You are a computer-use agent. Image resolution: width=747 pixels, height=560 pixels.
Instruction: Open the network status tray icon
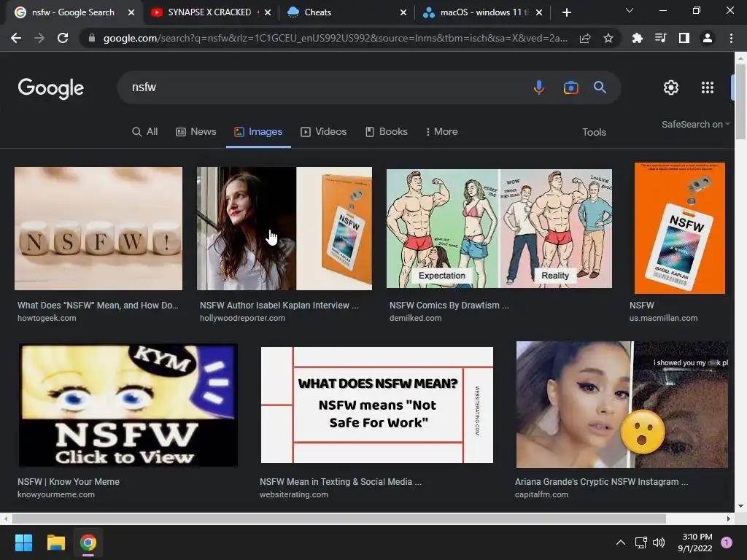point(640,542)
